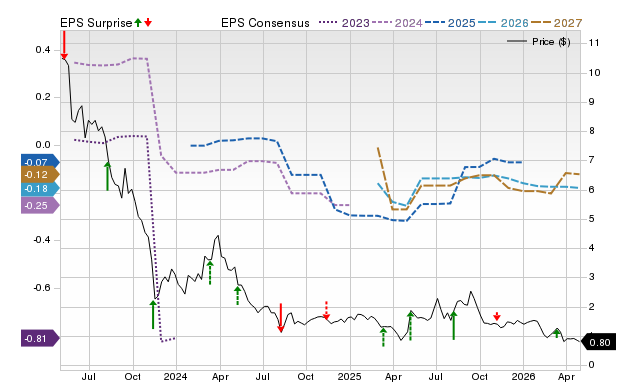
Task: Select the large red miss arrow at chart start
Action: point(64,45)
